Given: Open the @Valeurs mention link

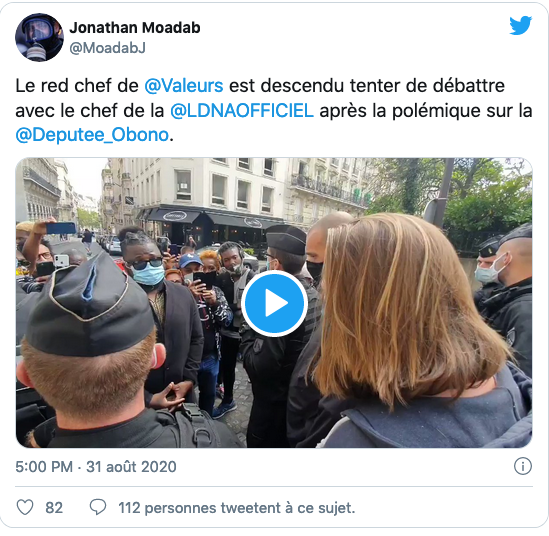Looking at the screenshot, I should click(184, 86).
